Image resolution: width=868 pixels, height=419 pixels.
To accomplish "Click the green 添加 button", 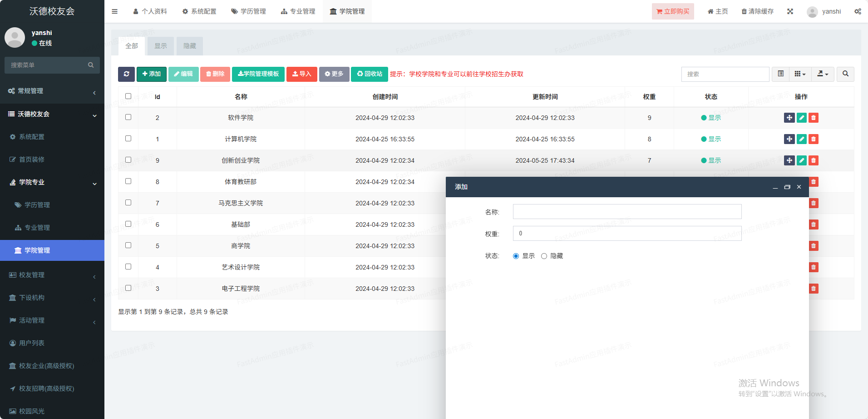I will [151, 74].
